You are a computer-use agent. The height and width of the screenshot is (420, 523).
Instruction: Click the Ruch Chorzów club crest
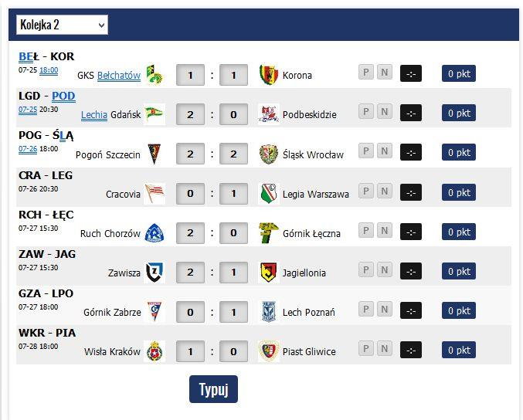tap(155, 232)
